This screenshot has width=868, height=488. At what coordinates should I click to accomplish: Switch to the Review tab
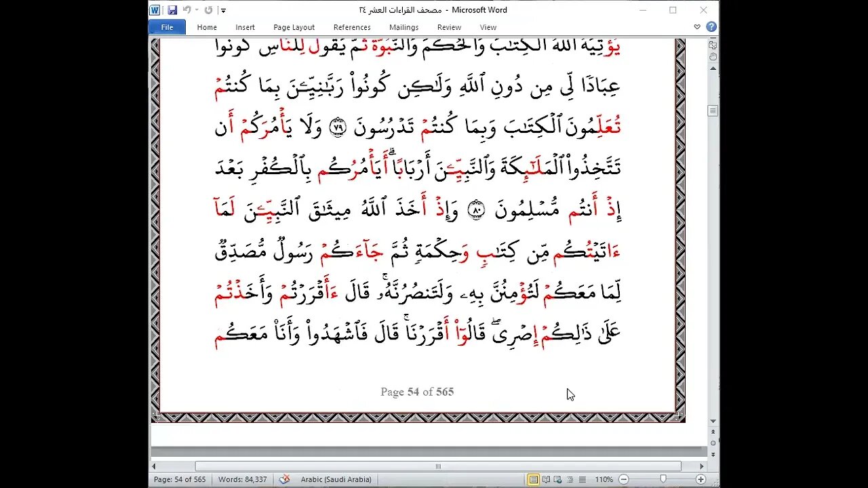click(x=449, y=27)
